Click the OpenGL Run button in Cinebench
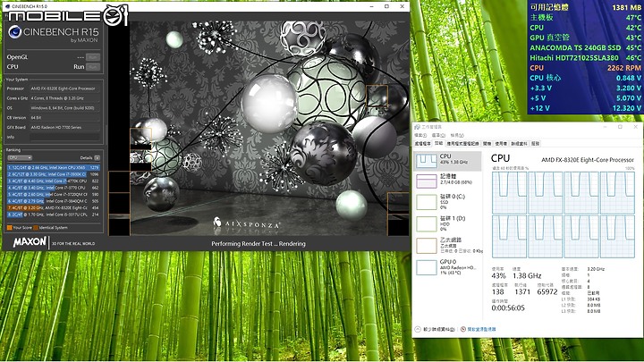The width and height of the screenshot is (644, 362). pyautogui.click(x=93, y=57)
